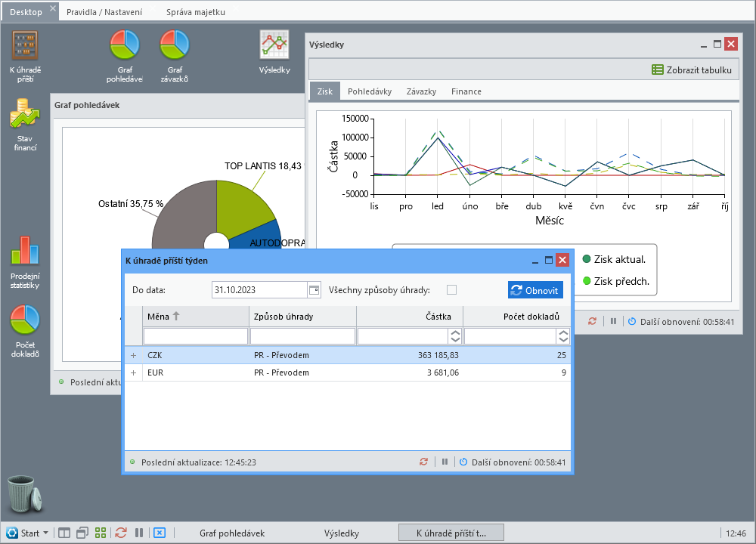Open the Prodejní statistiky desktop icon
This screenshot has width=756, height=544.
[25, 263]
